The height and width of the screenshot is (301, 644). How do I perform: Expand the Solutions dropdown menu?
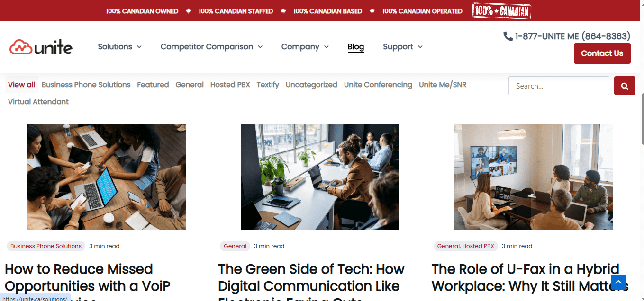(120, 46)
